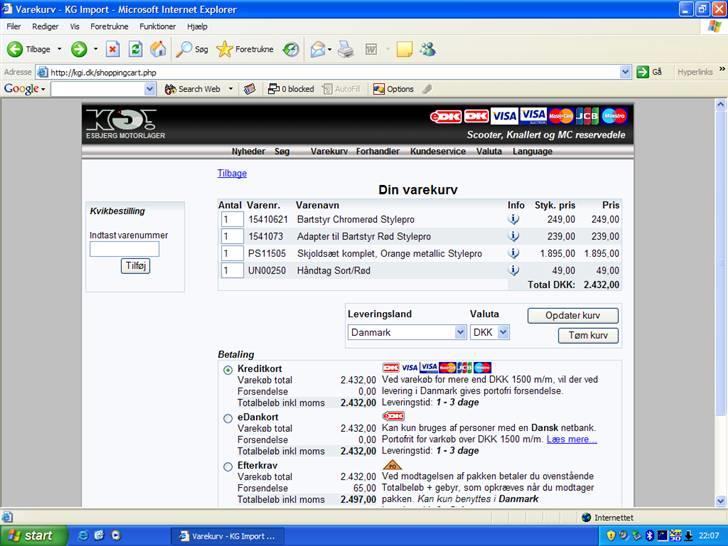Select Efterkrav as payment method
This screenshot has width=728, height=546.
tap(228, 466)
